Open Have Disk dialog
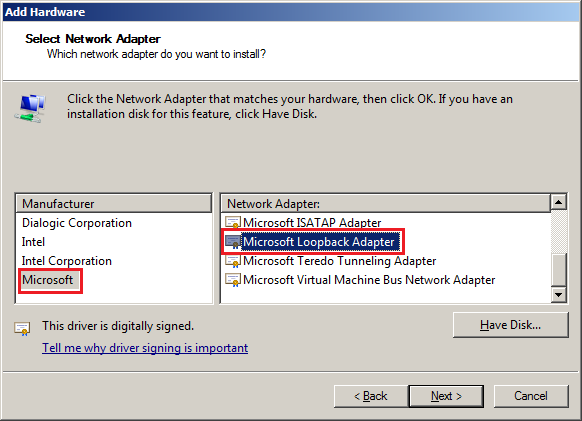Viewport: 582px width, 421px height. click(510, 325)
